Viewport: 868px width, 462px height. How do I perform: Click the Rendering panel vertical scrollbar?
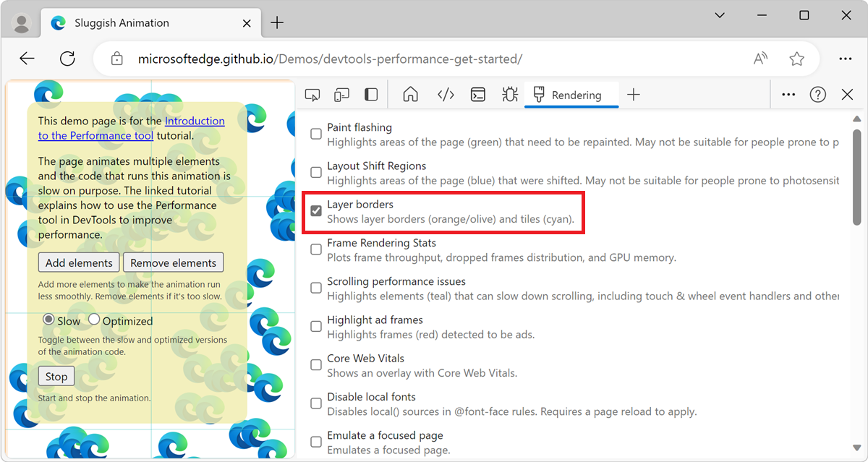tap(857, 177)
